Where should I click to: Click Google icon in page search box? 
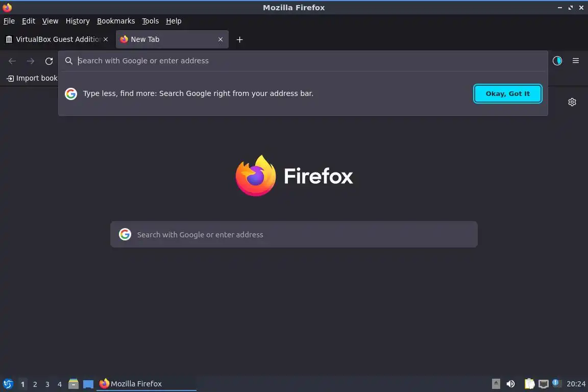click(x=125, y=234)
